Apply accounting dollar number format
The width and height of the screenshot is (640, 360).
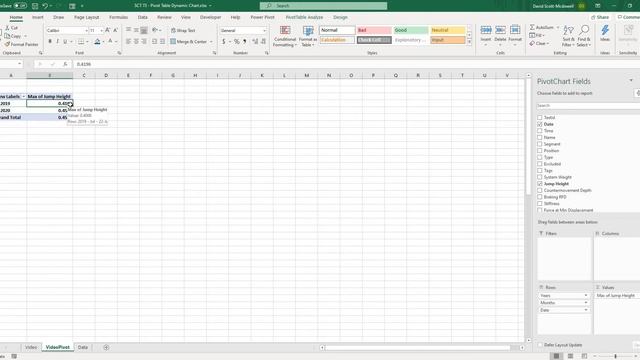coord(224,42)
